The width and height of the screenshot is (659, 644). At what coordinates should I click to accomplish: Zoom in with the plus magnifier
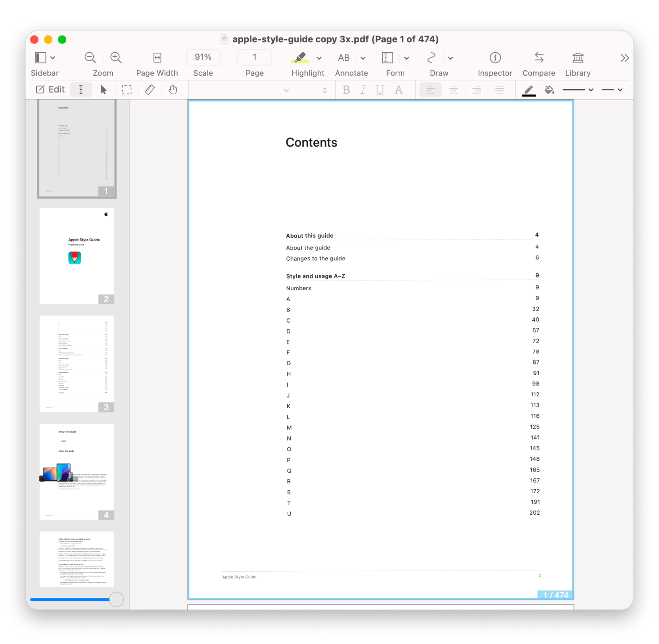116,57
